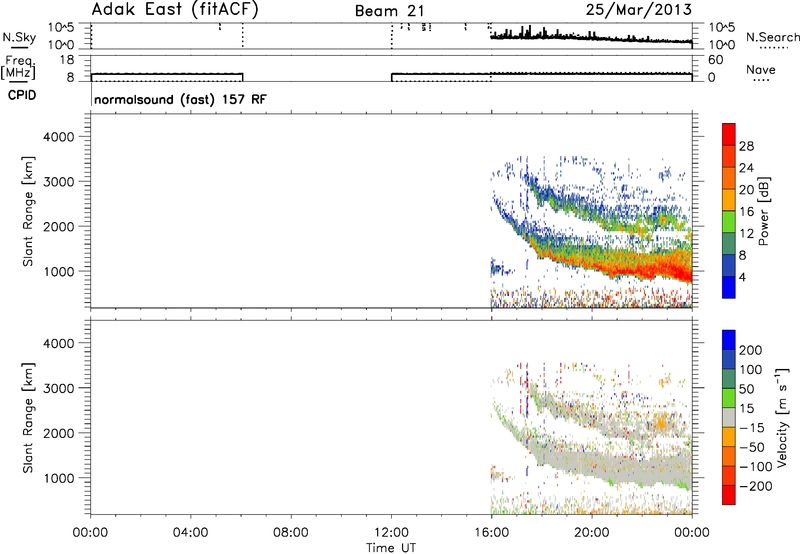Image resolution: width=800 pixels, height=554 pixels.
Task: Click the 'Adak East (fitACF)' title text
Action: click(x=175, y=9)
